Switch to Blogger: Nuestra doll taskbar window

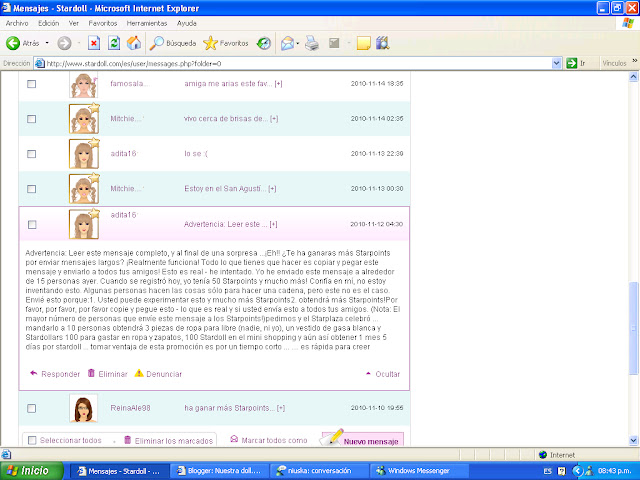(x=218, y=471)
